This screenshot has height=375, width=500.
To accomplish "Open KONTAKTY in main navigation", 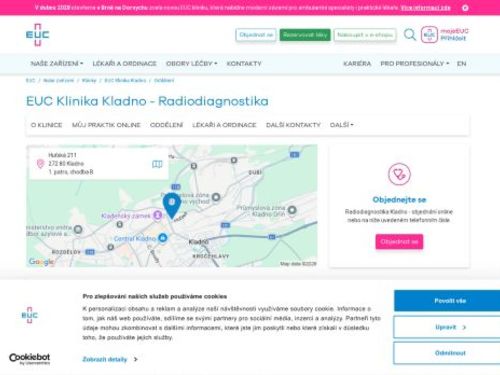I will click(x=244, y=63).
